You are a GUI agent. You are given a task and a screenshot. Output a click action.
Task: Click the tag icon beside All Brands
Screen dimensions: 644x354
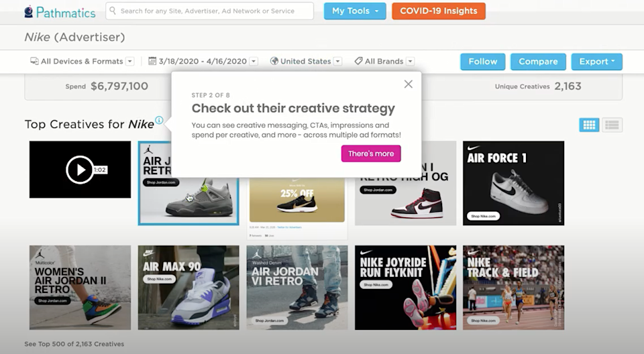click(x=358, y=61)
